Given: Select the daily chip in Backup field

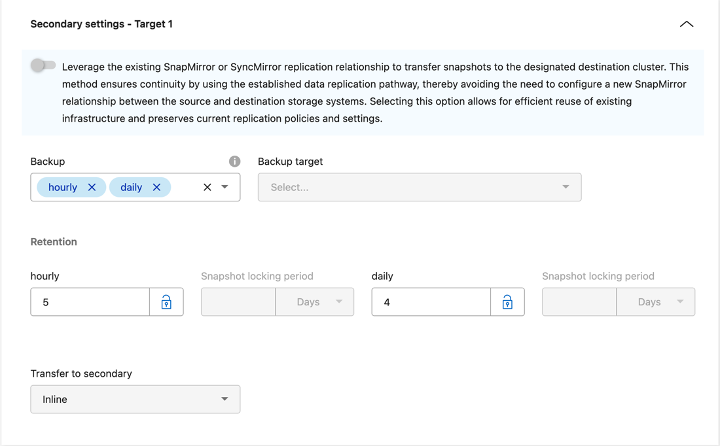Looking at the screenshot, I should pos(131,187).
